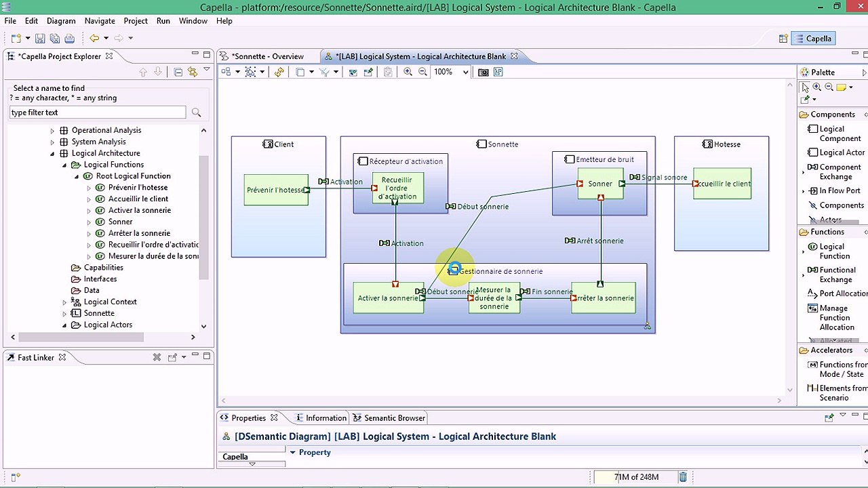The image size is (868, 488).
Task: Click the Print icon in main toolbar
Action: point(69,39)
